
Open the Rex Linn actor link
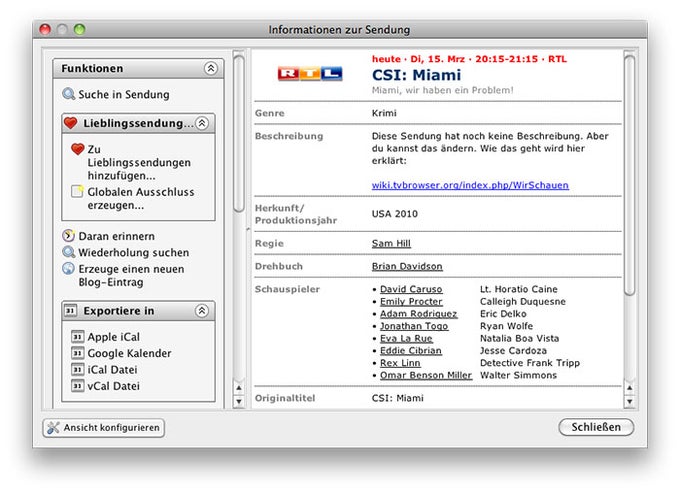(x=400, y=363)
